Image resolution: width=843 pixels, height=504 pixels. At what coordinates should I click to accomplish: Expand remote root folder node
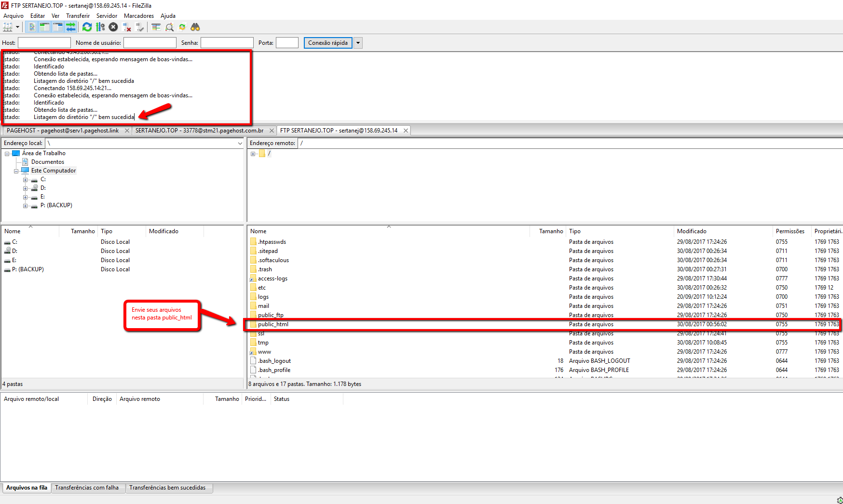point(253,154)
